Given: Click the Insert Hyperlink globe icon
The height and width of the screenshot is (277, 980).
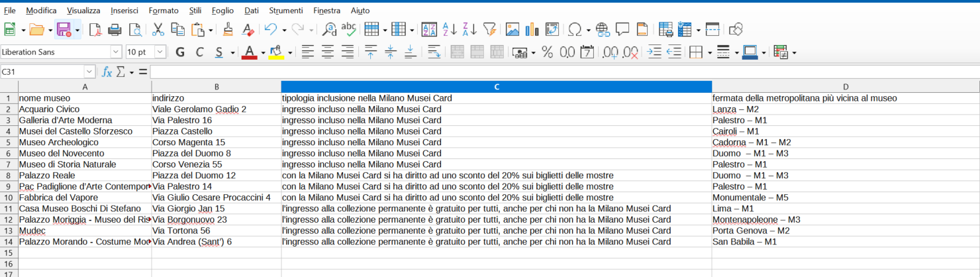Looking at the screenshot, I should pyautogui.click(x=602, y=29).
